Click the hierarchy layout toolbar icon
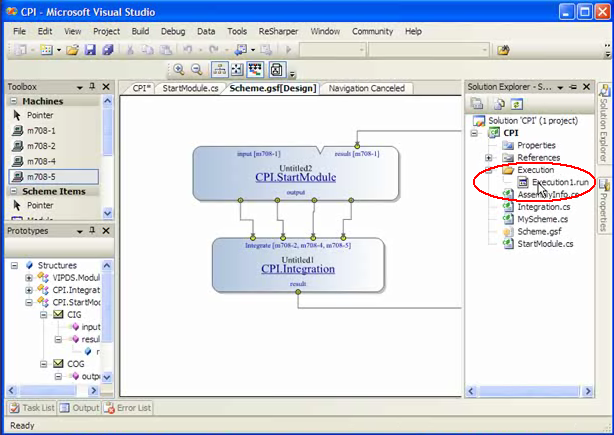 click(x=220, y=70)
